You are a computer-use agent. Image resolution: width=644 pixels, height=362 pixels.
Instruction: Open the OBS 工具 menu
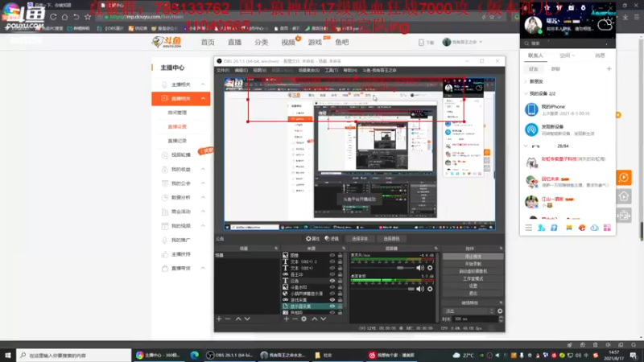click(x=332, y=70)
